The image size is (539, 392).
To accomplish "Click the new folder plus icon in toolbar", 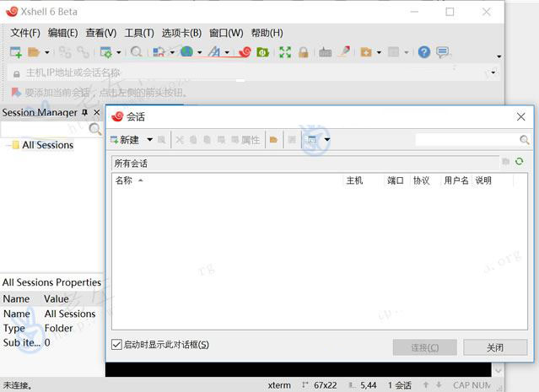I will pyautogui.click(x=366, y=52).
